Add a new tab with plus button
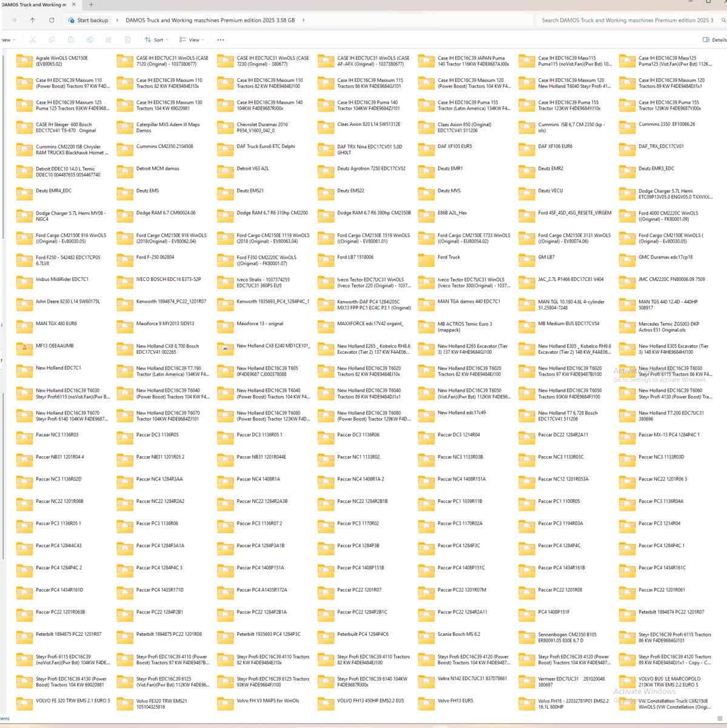 coord(91,5)
